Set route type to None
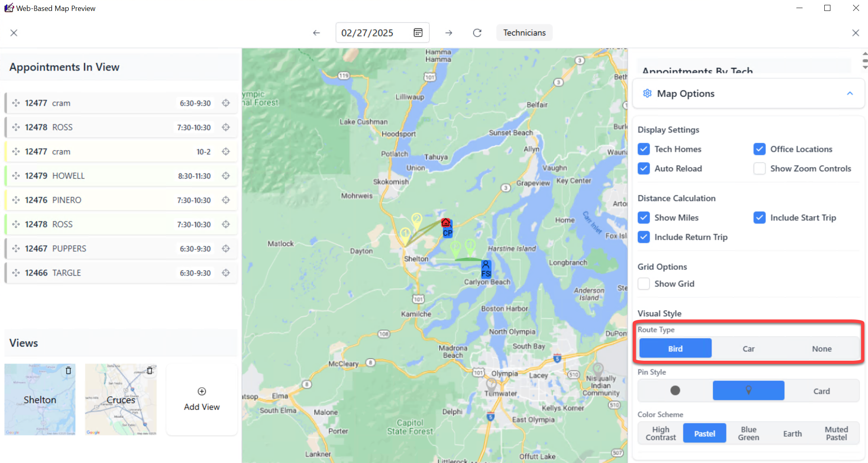Image resolution: width=868 pixels, height=463 pixels. 822,349
